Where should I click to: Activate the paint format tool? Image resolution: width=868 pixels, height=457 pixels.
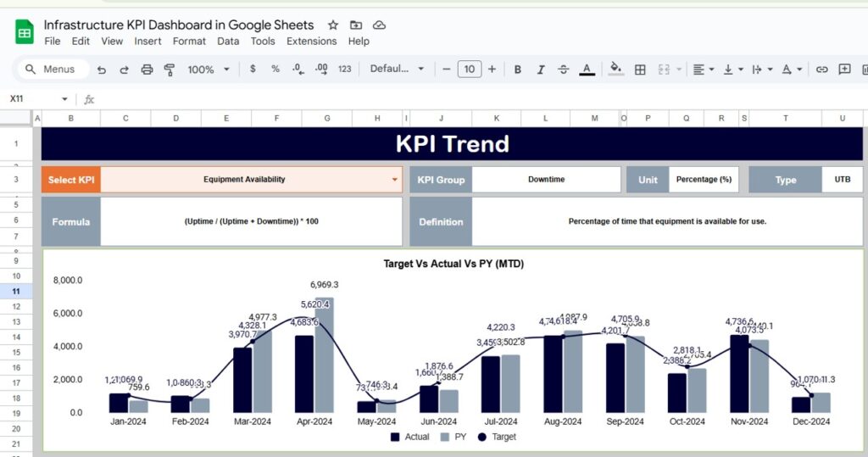[170, 70]
